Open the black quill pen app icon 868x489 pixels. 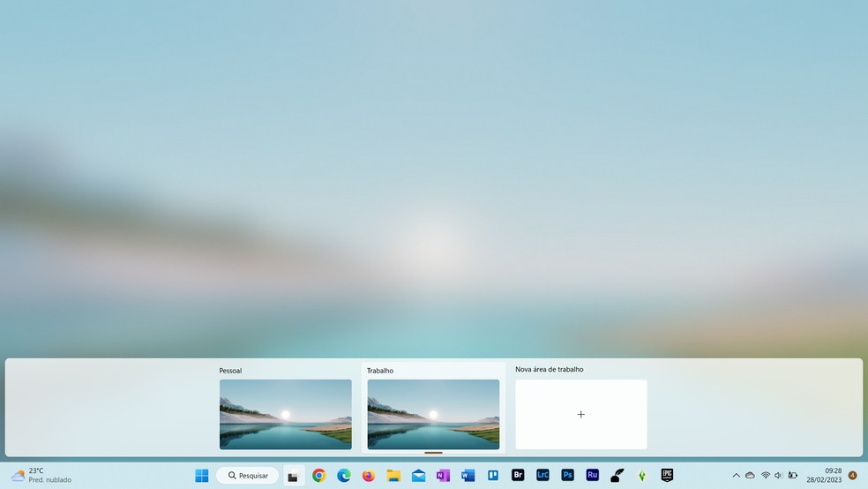[x=617, y=475]
